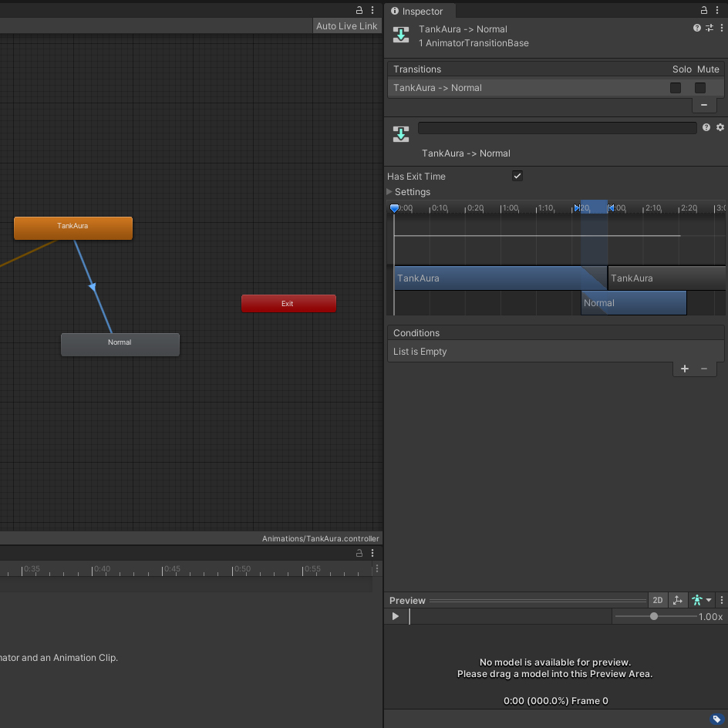The height and width of the screenshot is (728, 728).
Task: Open the preview avatar selection dropdown
Action: (702, 600)
